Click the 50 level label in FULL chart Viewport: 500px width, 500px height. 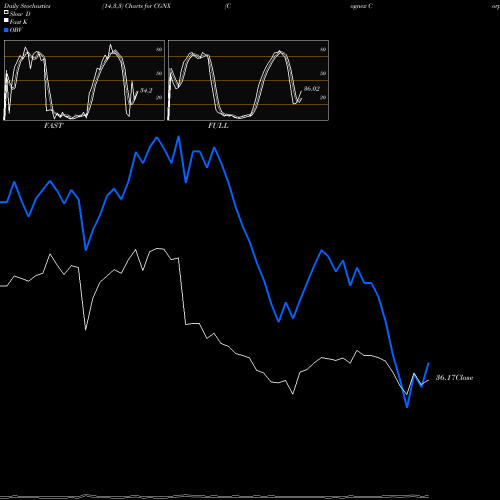click(x=323, y=73)
